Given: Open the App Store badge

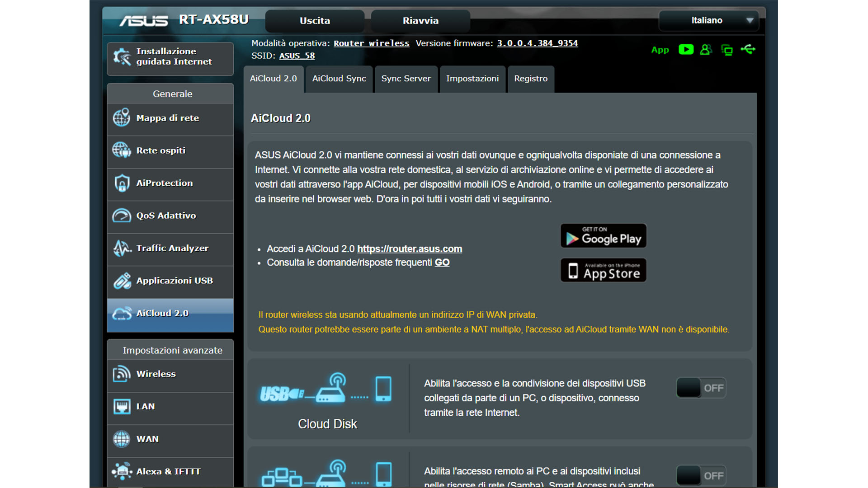Looking at the screenshot, I should click(x=604, y=270).
